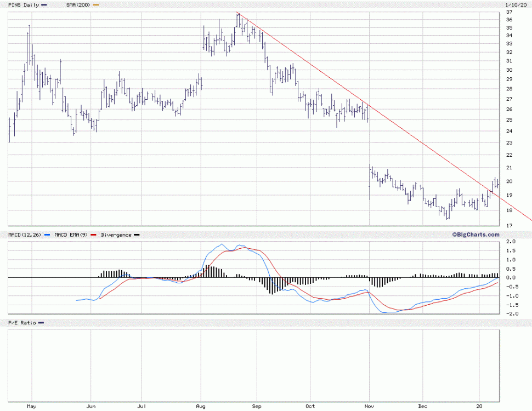Select the Jun label on date axis
The image size is (532, 411).
tap(91, 406)
